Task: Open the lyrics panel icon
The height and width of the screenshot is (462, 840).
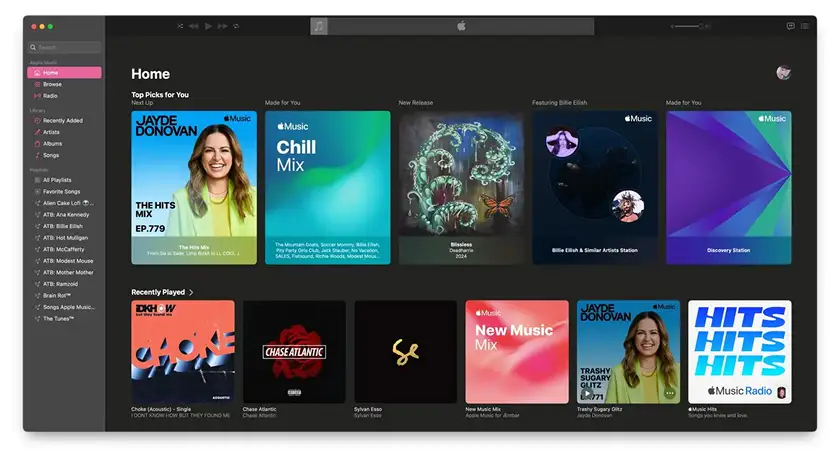Action: click(x=790, y=26)
